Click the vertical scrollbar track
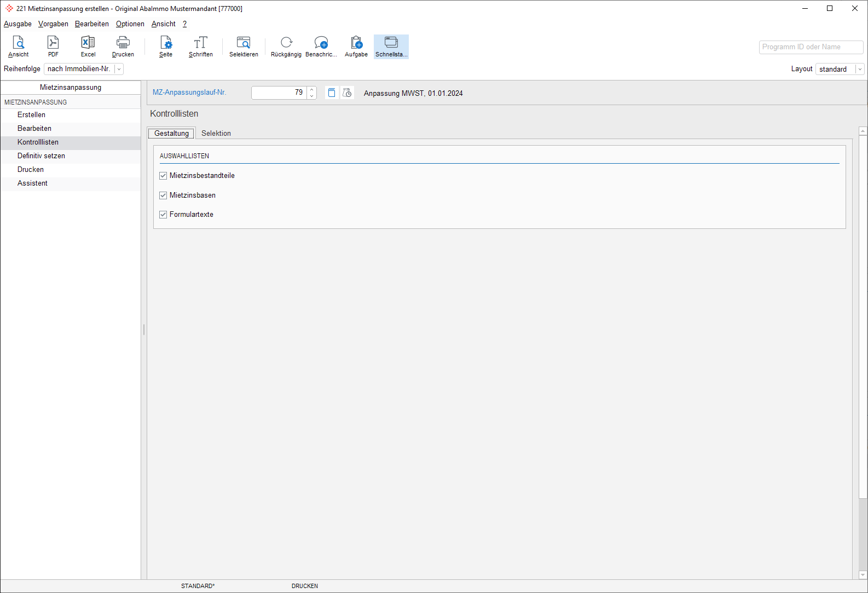The width and height of the screenshot is (868, 593). [863, 534]
